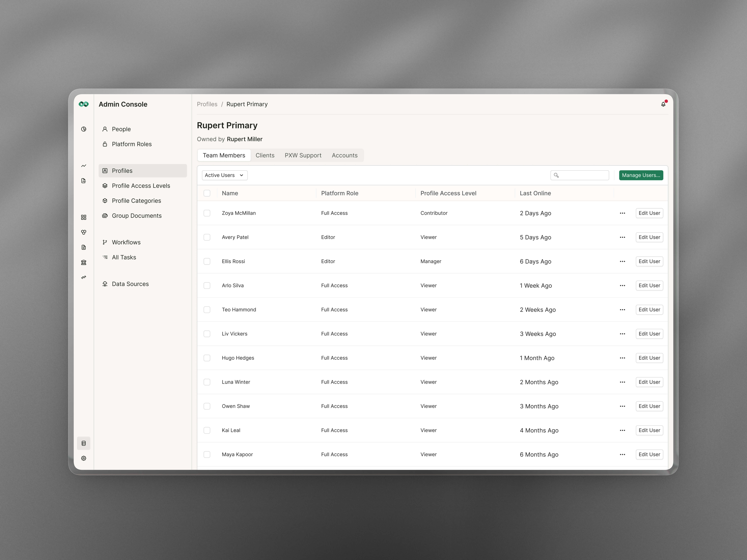Switch to the Clients tab
Screen dimensions: 747x560
click(265, 155)
